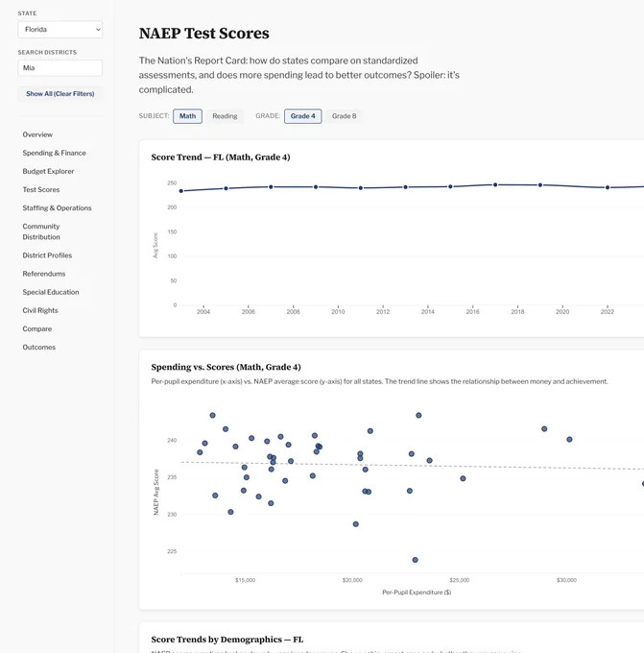Click the score trend point above 2022
Image resolution: width=644 pixels, height=653 pixels.
click(608, 187)
